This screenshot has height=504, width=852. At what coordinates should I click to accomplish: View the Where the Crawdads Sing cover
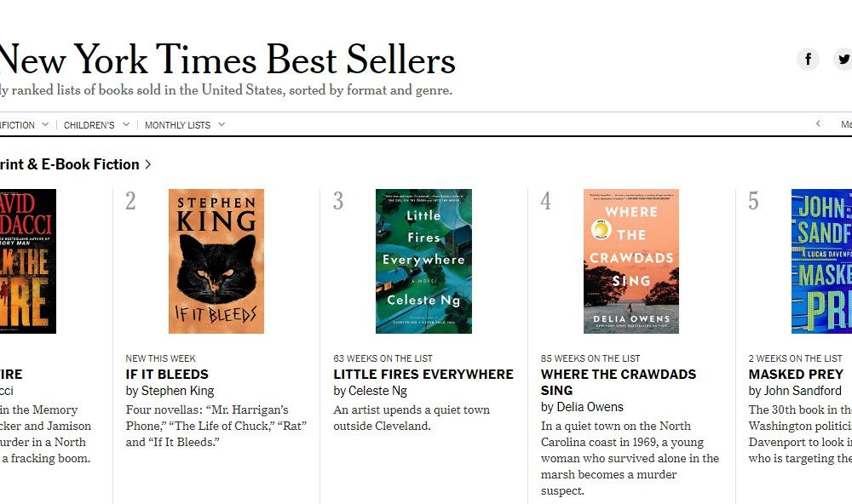(x=631, y=261)
